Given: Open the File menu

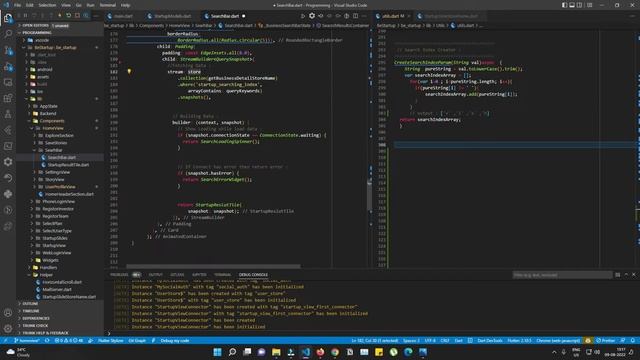Looking at the screenshot, I should [17, 5].
